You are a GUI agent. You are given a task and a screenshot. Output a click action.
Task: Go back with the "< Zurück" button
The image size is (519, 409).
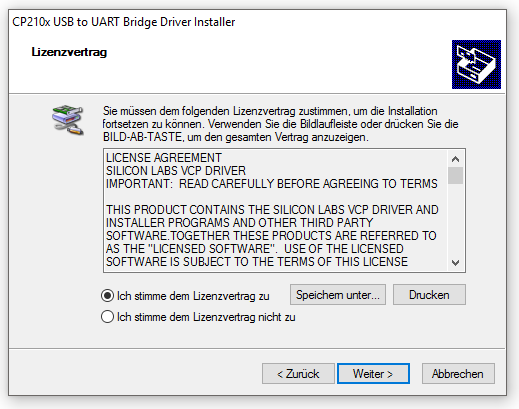point(298,374)
